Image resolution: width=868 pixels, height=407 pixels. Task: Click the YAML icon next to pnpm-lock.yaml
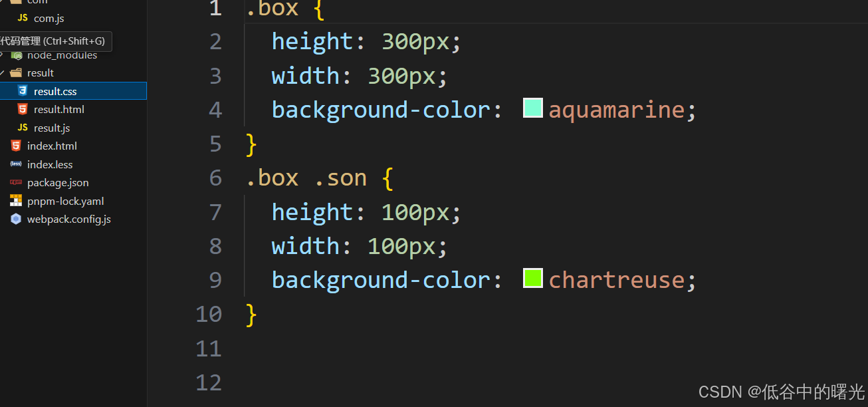point(15,200)
